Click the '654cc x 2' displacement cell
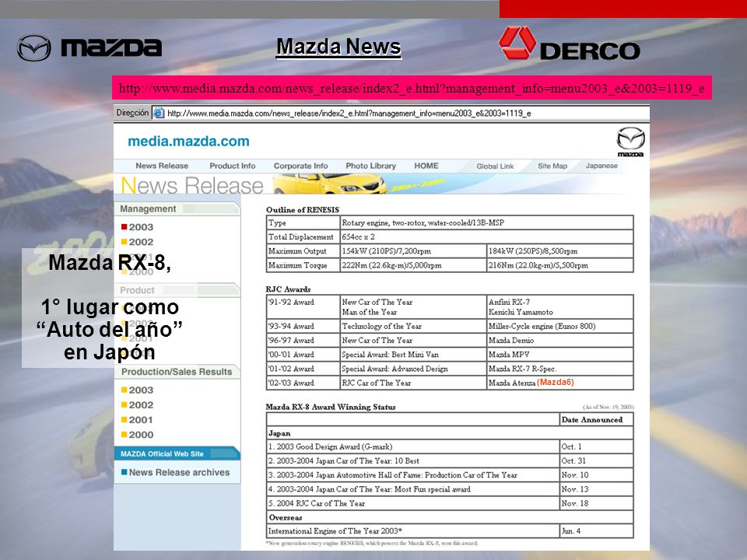 click(486, 236)
